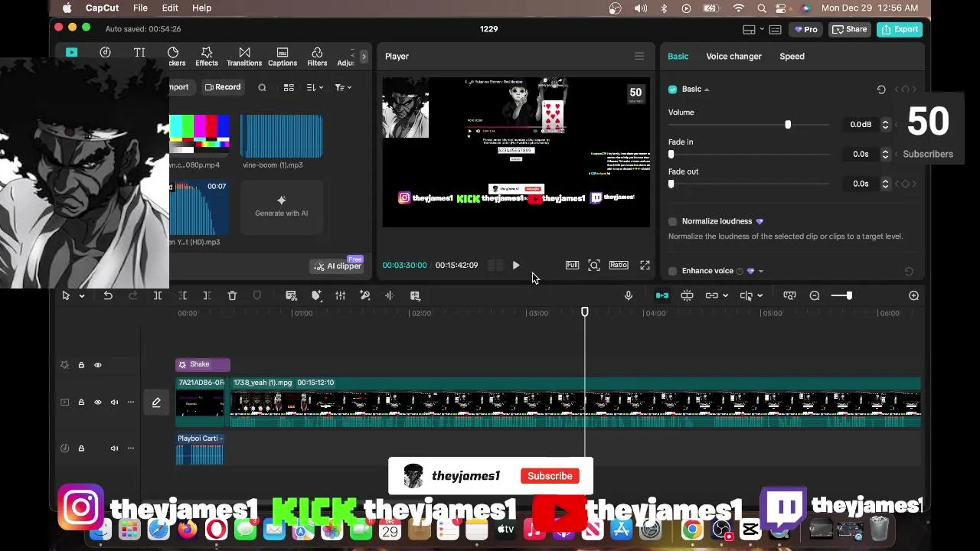
Task: Hide the Shake effect track
Action: (97, 365)
